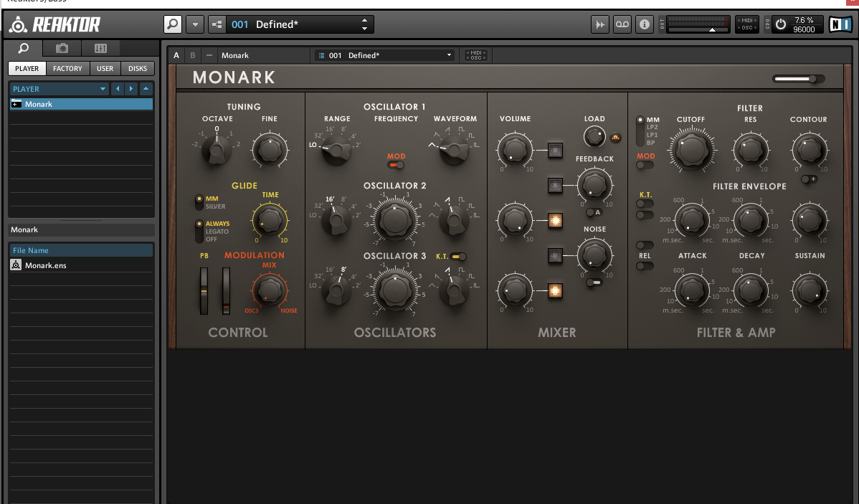
Task: Select the Monark.ens file
Action: [81, 265]
